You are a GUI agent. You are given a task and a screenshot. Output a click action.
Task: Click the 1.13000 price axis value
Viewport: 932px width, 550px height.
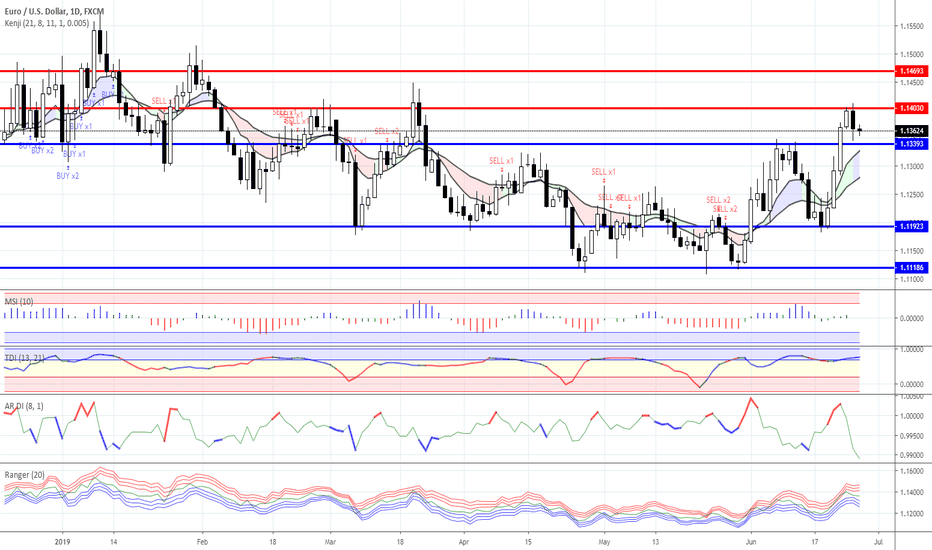click(x=912, y=166)
